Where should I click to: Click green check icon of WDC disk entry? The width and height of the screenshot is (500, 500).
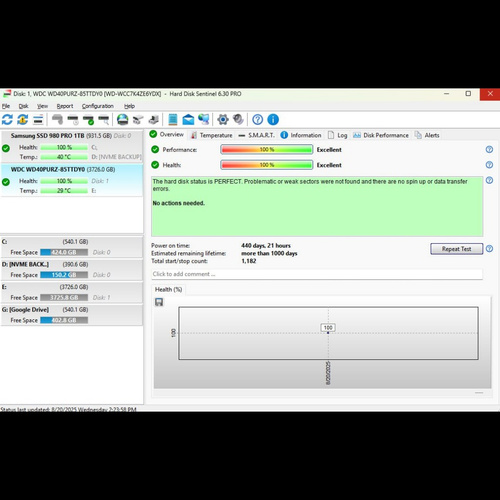tap(6, 182)
